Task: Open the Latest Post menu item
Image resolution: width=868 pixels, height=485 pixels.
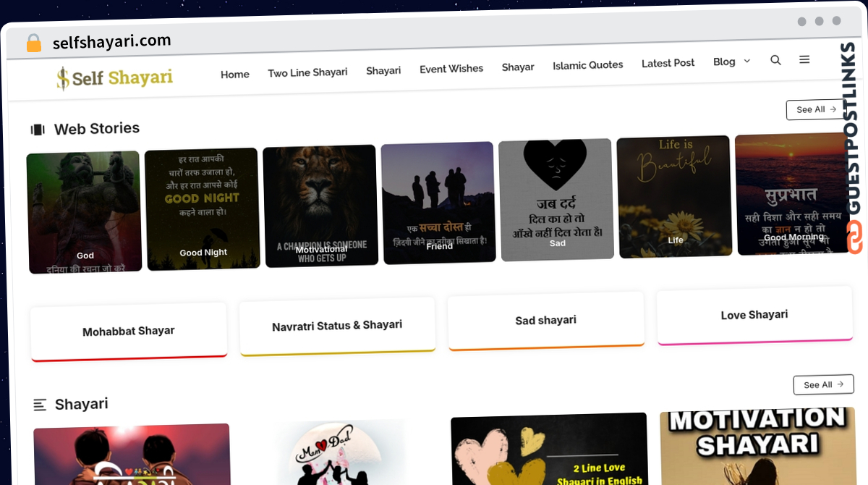Action: tap(668, 63)
